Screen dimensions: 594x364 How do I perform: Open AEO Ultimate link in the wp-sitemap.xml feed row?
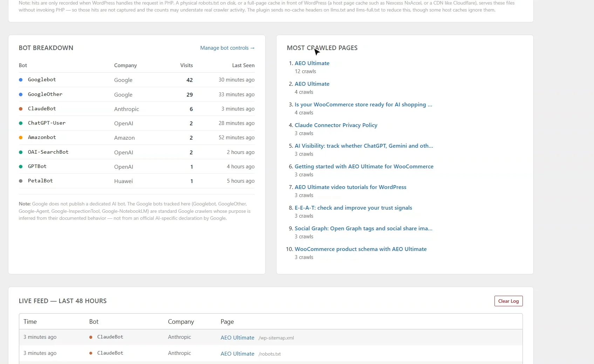(x=237, y=338)
